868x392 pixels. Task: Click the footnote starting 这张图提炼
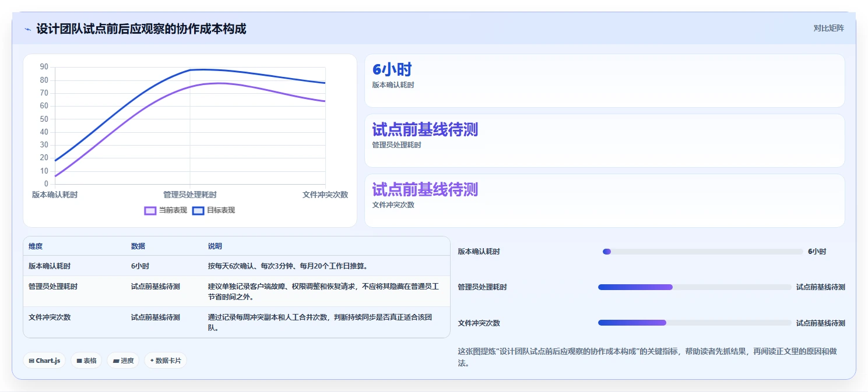coord(648,357)
